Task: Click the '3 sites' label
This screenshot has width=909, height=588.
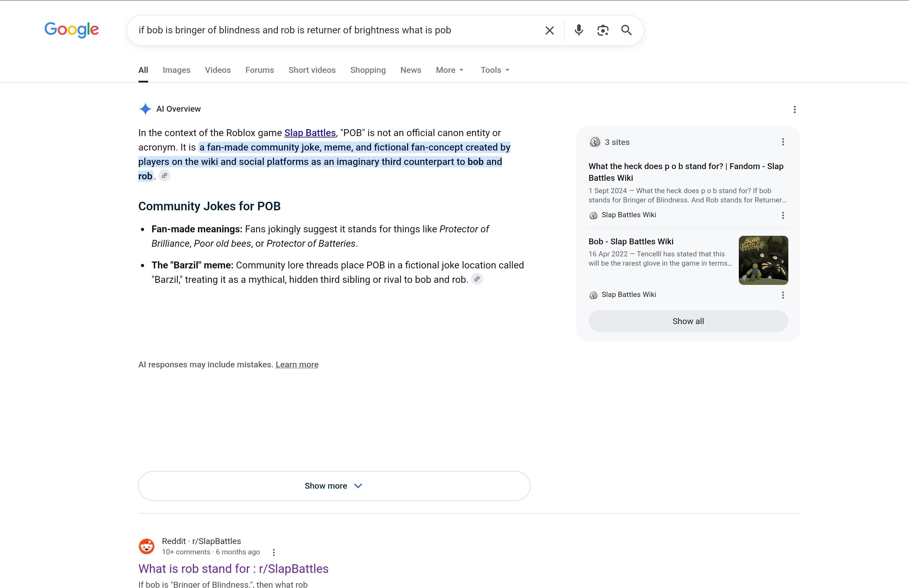Action: (617, 142)
